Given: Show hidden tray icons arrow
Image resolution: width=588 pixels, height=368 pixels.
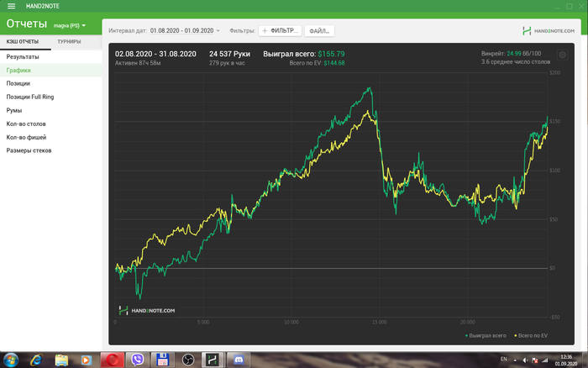Looking at the screenshot, I should click(515, 360).
